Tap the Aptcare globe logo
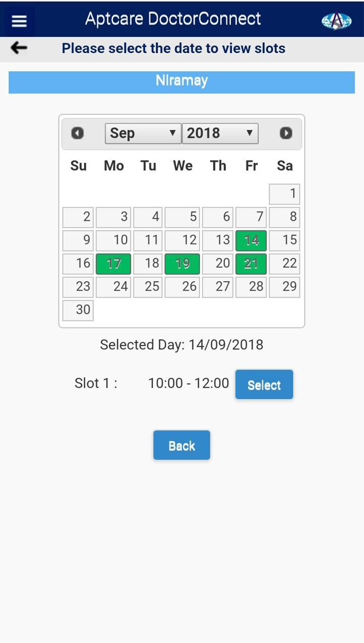This screenshot has height=643, width=364. [x=336, y=21]
